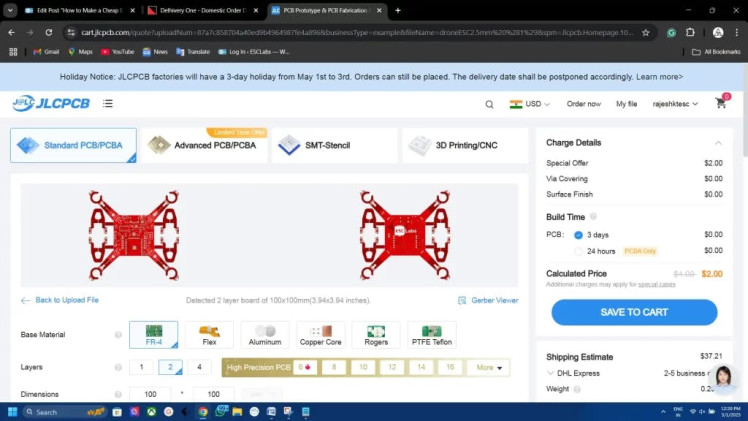Click the Build Time info icon
Image resolution: width=748 pixels, height=421 pixels.
pos(593,216)
